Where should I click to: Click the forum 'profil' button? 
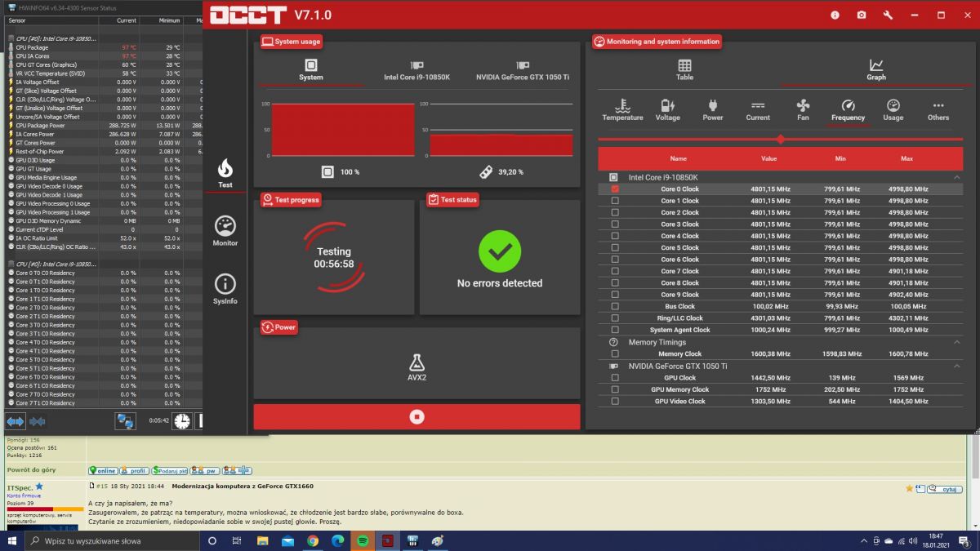point(134,471)
